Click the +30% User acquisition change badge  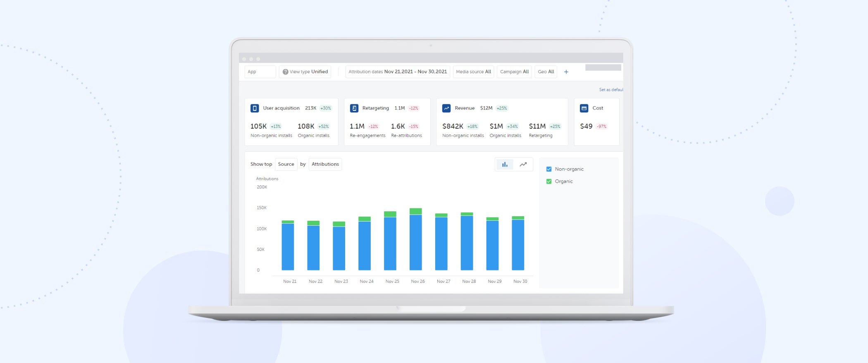pyautogui.click(x=326, y=108)
